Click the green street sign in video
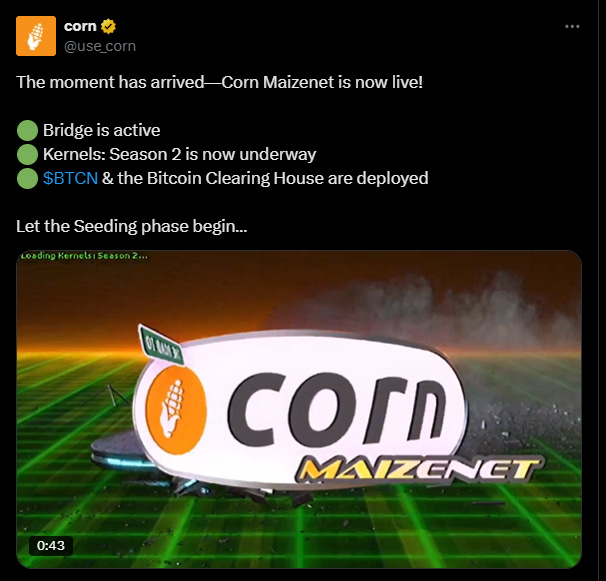606x581 pixels. click(x=161, y=345)
